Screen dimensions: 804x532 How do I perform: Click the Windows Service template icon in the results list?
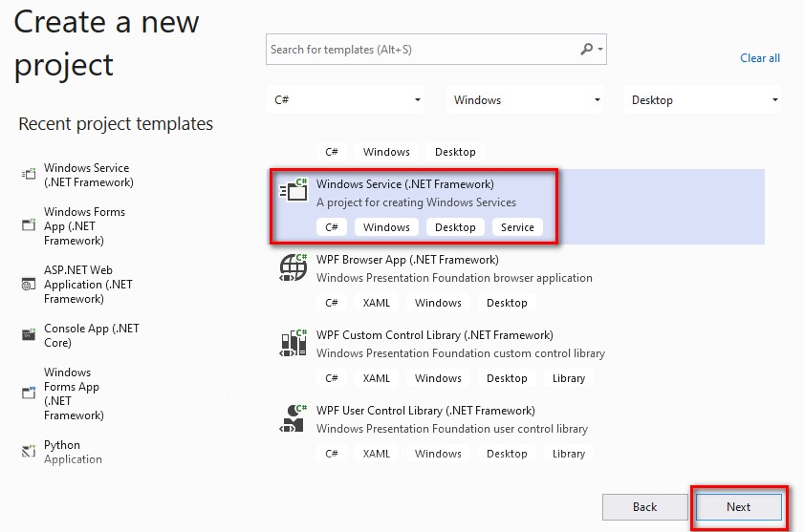(x=293, y=190)
